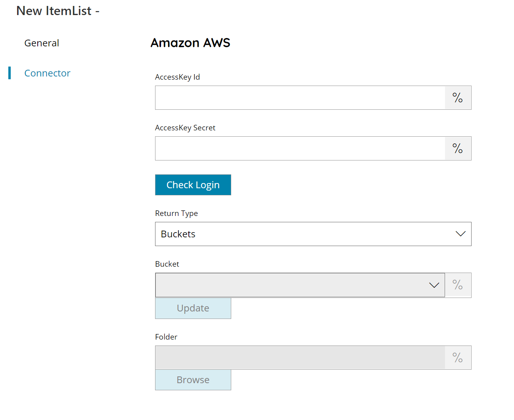This screenshot has width=514, height=420.
Task: Expand the Bucket dropdown list
Action: point(300,285)
